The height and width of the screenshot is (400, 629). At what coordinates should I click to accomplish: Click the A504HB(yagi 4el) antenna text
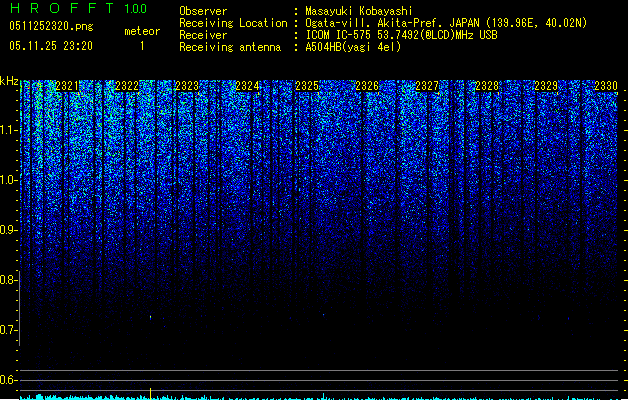pyautogui.click(x=353, y=47)
